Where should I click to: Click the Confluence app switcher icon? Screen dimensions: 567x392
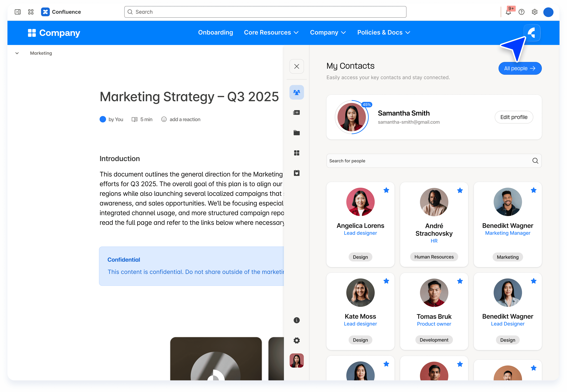(31, 12)
